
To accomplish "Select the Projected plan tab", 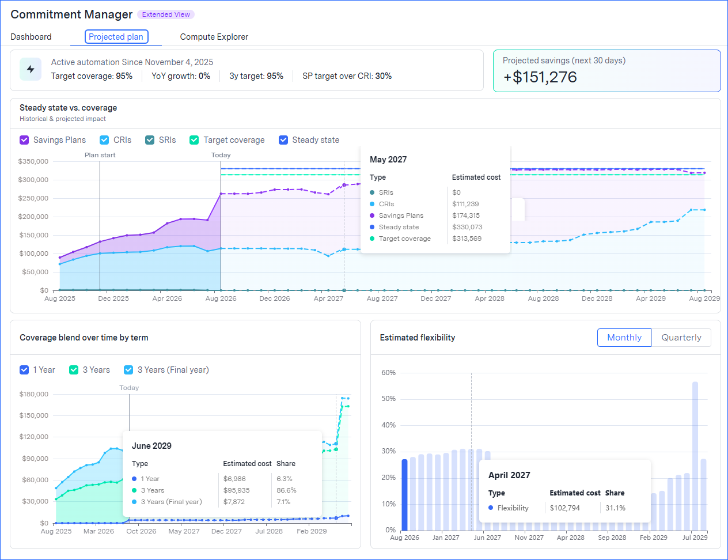I will (x=116, y=37).
